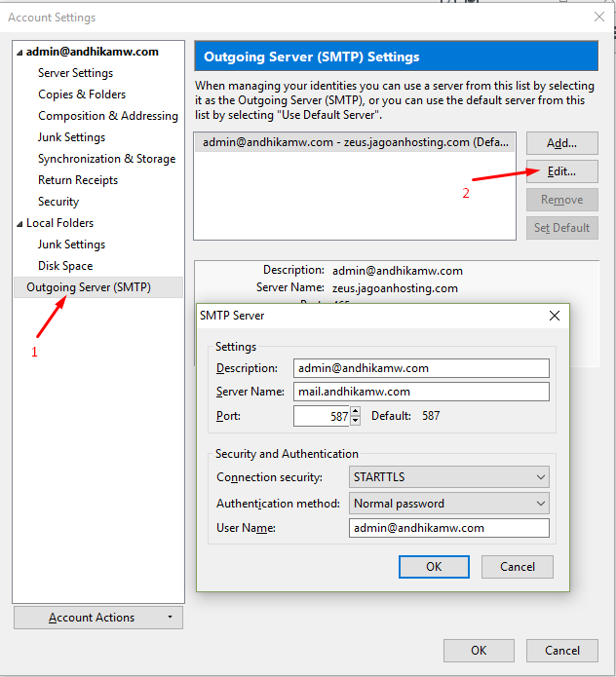Click into the Server Name field
The width and height of the screenshot is (616, 677).
pyautogui.click(x=421, y=392)
